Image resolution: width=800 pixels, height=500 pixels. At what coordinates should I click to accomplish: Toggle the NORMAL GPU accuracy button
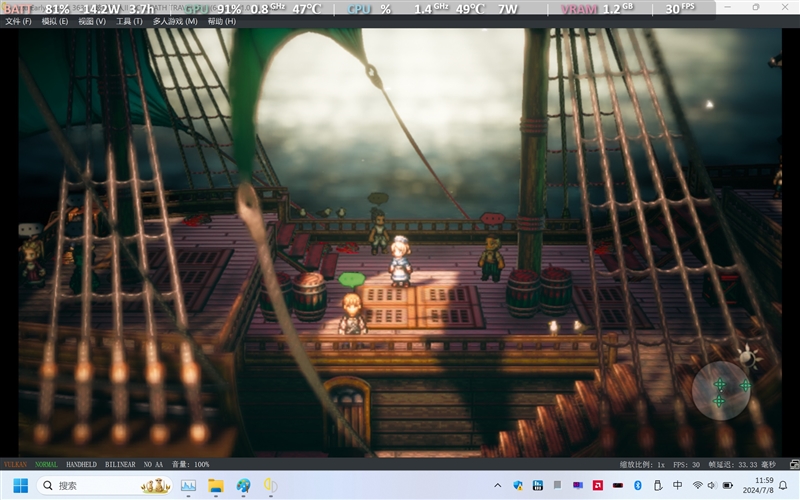(46, 464)
